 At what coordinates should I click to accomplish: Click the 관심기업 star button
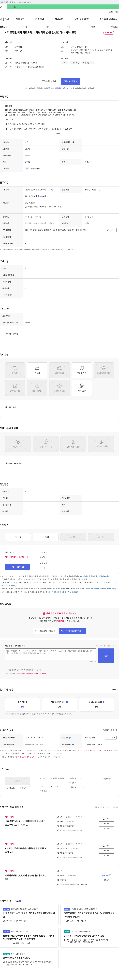click(11, 788)
